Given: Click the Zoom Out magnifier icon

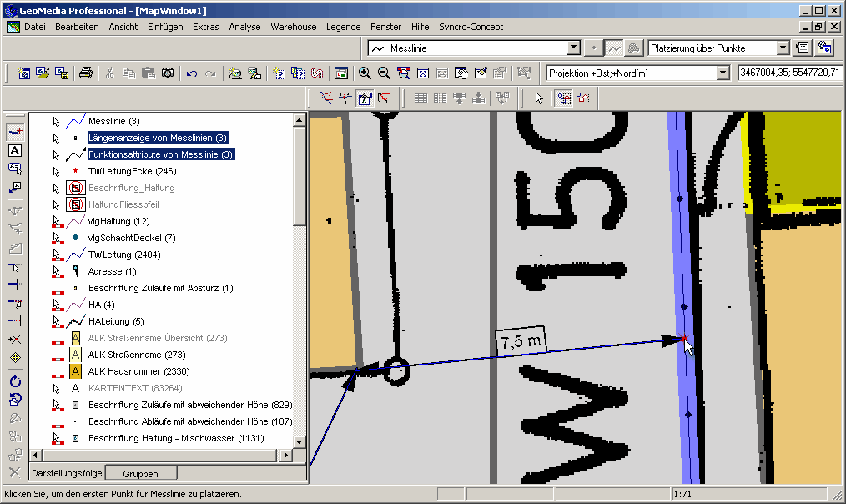Looking at the screenshot, I should (384, 73).
